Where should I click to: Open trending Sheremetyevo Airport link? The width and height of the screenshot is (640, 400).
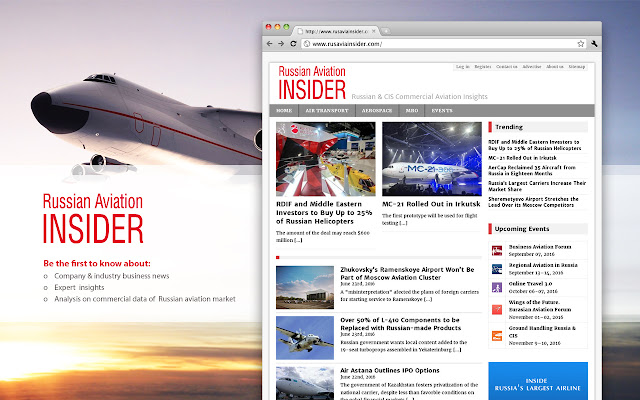533,202
